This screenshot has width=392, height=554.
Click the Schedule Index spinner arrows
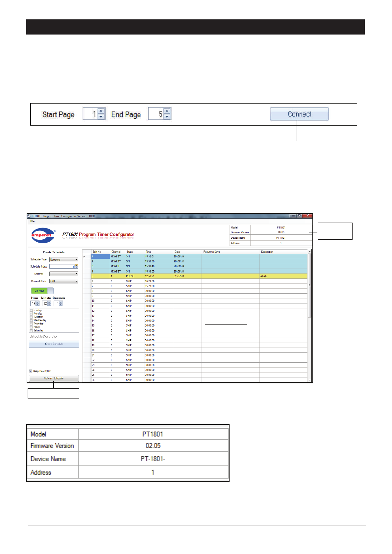(76, 267)
